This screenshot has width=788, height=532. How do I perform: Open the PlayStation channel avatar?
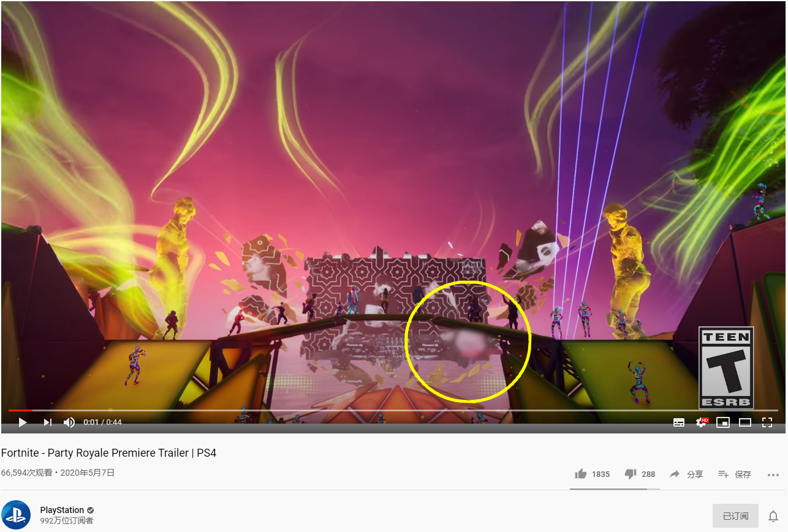[16, 515]
